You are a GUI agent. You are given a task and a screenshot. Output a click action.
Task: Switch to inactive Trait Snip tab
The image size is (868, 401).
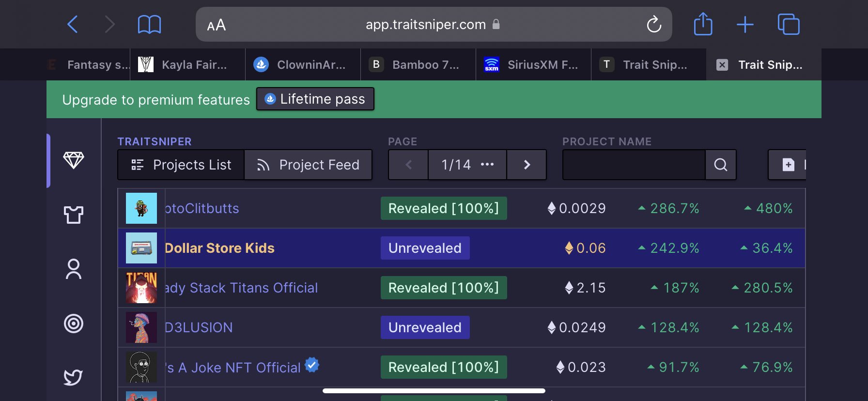pyautogui.click(x=649, y=64)
